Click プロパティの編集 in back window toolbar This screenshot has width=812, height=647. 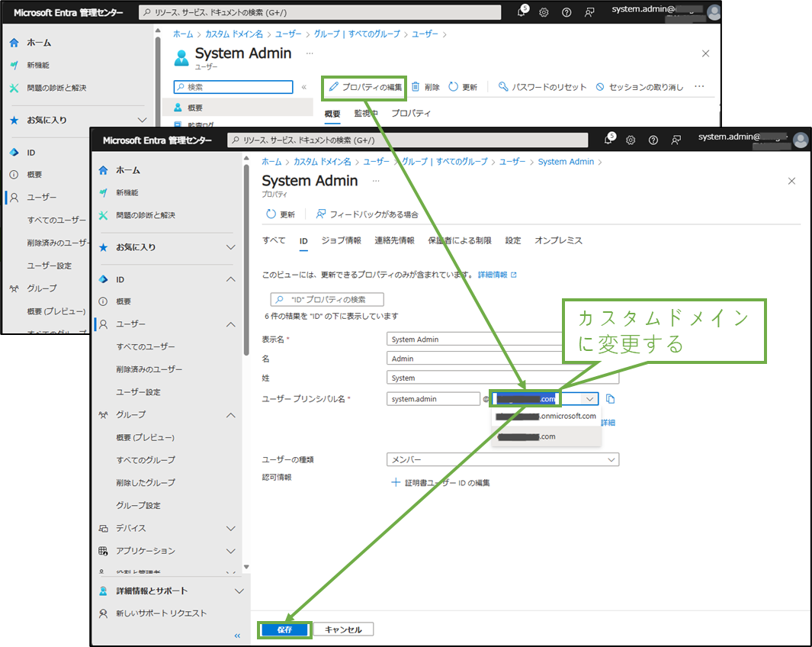click(x=365, y=87)
